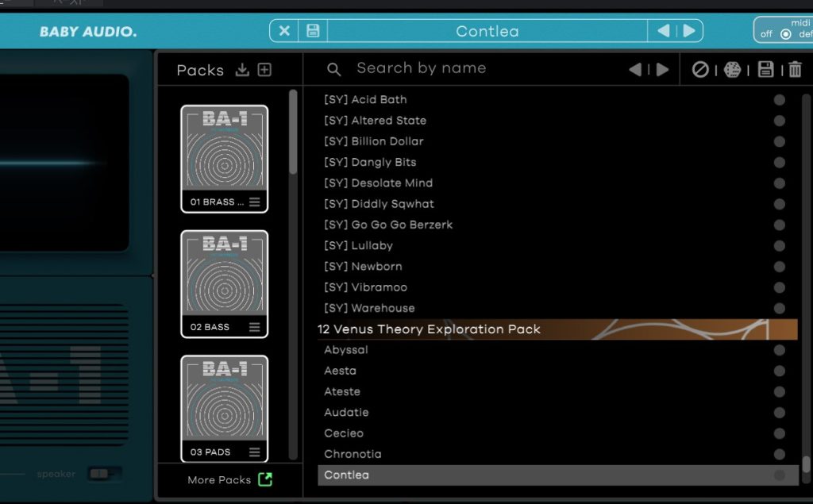Go to next preset using top bar arrow
Viewport: 813px width, 504px height.
(x=689, y=31)
